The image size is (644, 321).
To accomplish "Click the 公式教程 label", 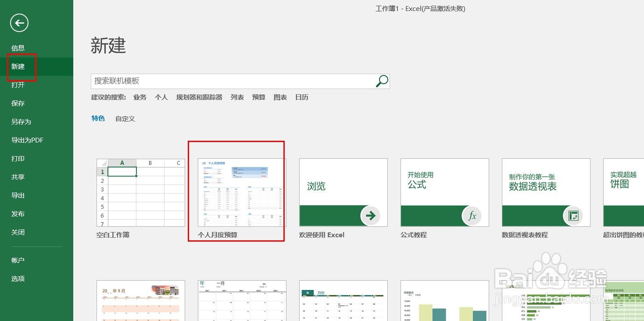I will (414, 235).
